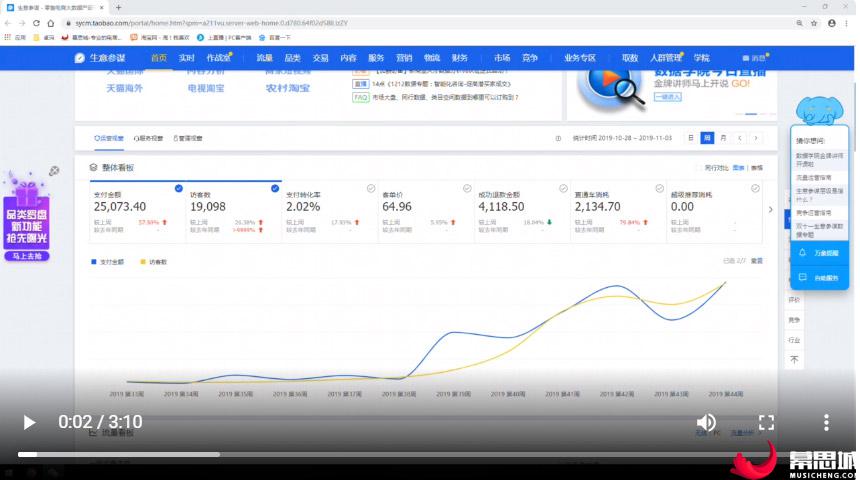Check the 成功退款金额 metric card

(563, 188)
